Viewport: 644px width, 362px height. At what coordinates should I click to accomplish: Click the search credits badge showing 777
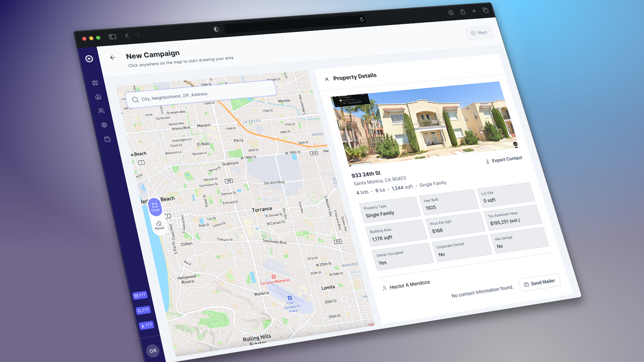click(x=143, y=310)
